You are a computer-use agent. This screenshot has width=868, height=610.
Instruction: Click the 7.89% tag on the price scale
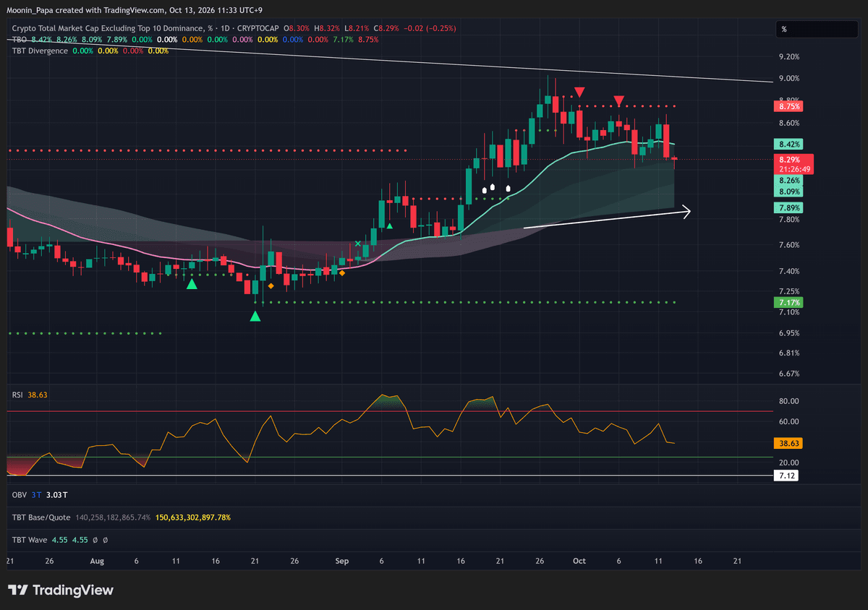[x=789, y=207]
